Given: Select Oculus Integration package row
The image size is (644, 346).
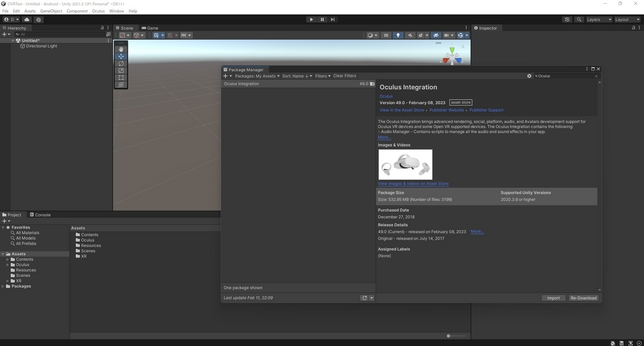Looking at the screenshot, I should click(299, 84).
